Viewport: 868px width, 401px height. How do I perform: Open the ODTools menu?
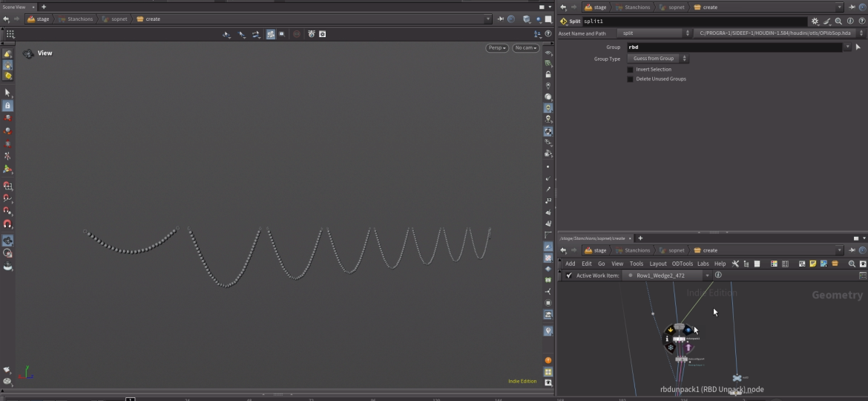tap(682, 264)
